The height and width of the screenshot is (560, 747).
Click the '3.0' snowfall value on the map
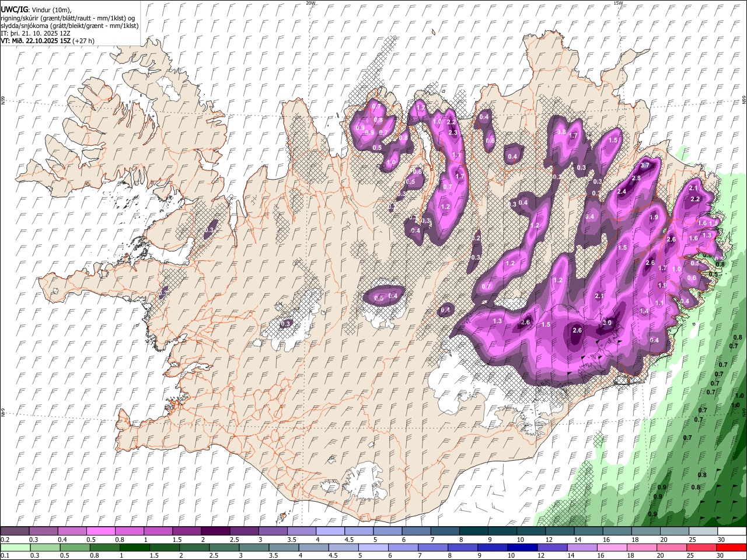(607, 323)
